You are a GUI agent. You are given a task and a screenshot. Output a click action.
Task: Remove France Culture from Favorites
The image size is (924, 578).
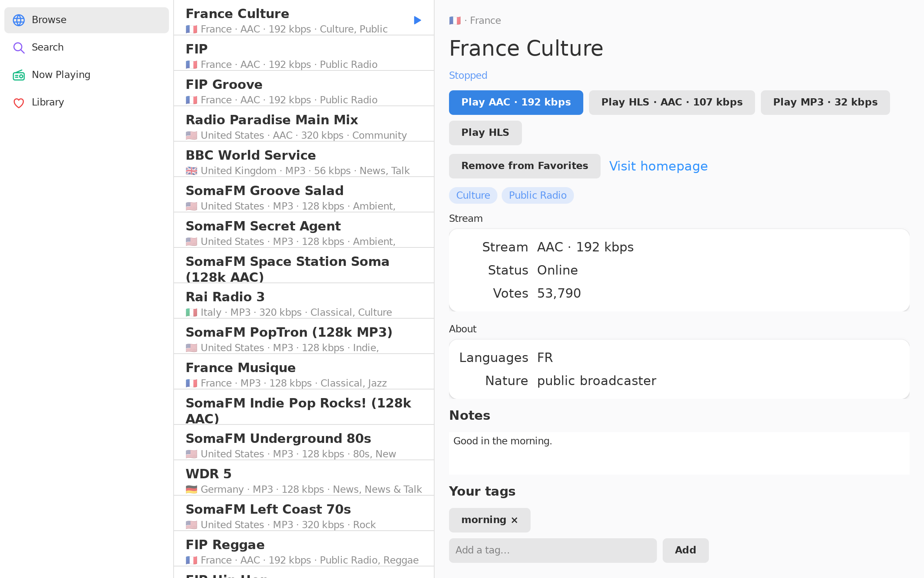pos(524,166)
